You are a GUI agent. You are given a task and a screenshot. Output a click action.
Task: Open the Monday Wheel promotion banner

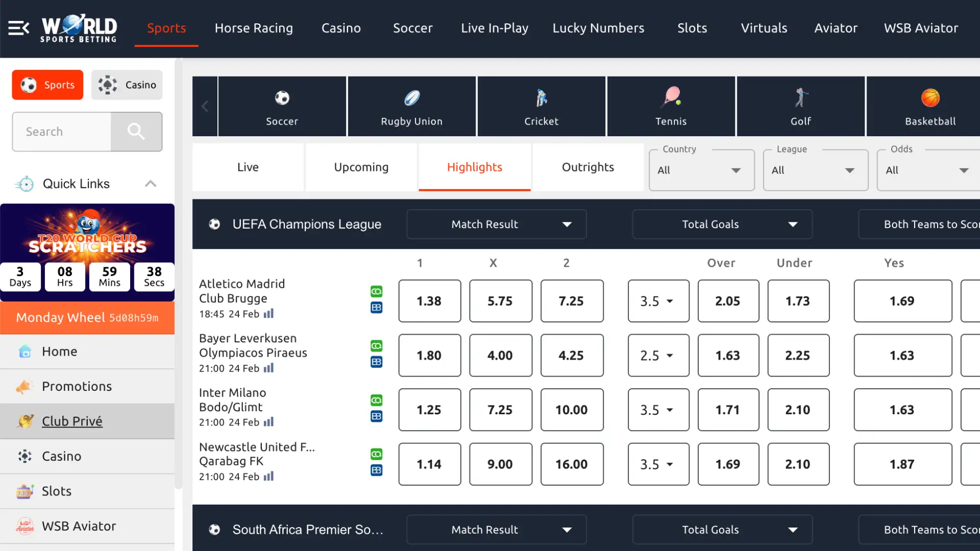click(x=87, y=317)
